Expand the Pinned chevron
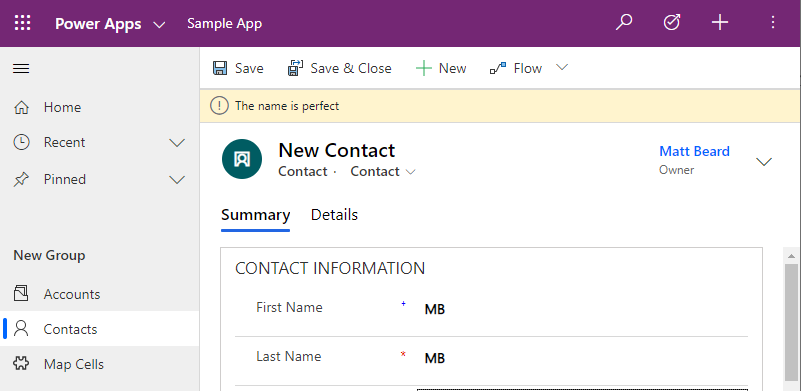Image resolution: width=801 pixels, height=391 pixels. (177, 180)
